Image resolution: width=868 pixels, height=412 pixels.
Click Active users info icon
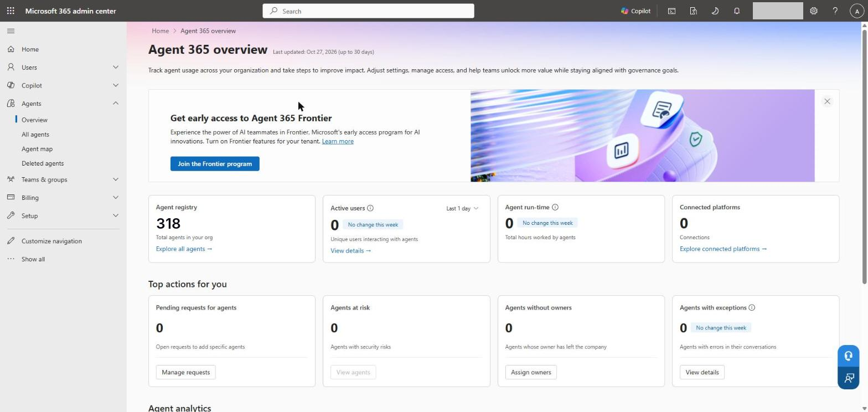tap(370, 208)
